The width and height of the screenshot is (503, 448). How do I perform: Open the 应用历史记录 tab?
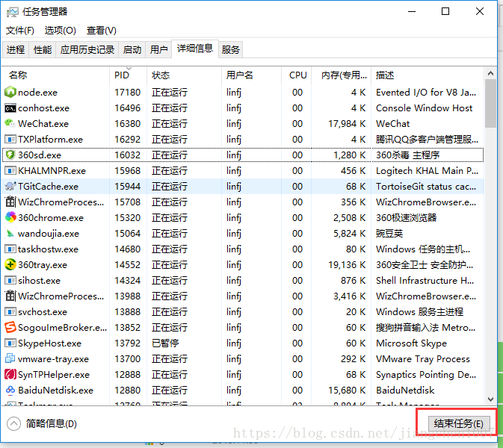tap(87, 50)
